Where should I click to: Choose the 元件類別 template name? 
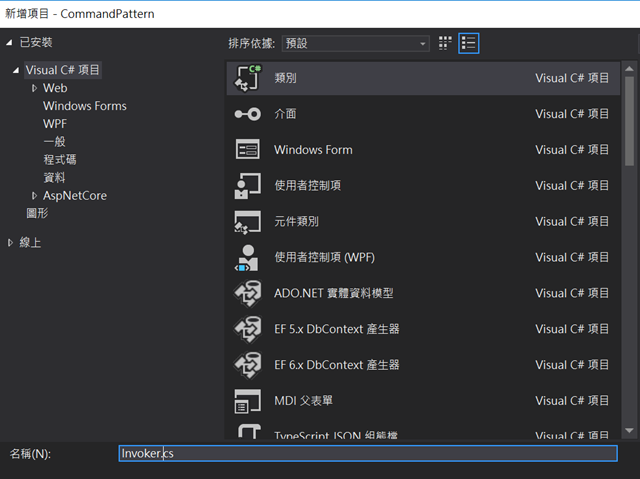pos(296,222)
